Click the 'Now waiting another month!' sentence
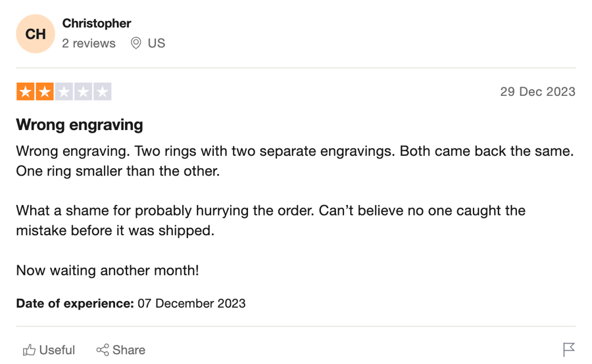 tap(108, 271)
